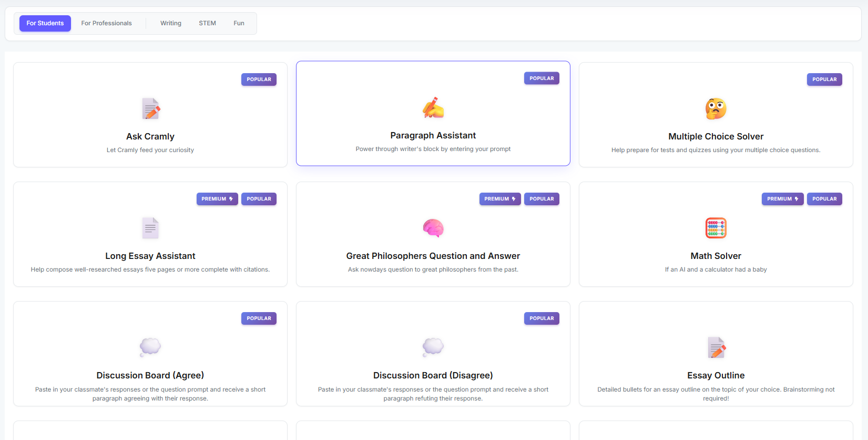Viewport: 868px width, 440px height.
Task: Open the Writing category tab
Action: [171, 23]
